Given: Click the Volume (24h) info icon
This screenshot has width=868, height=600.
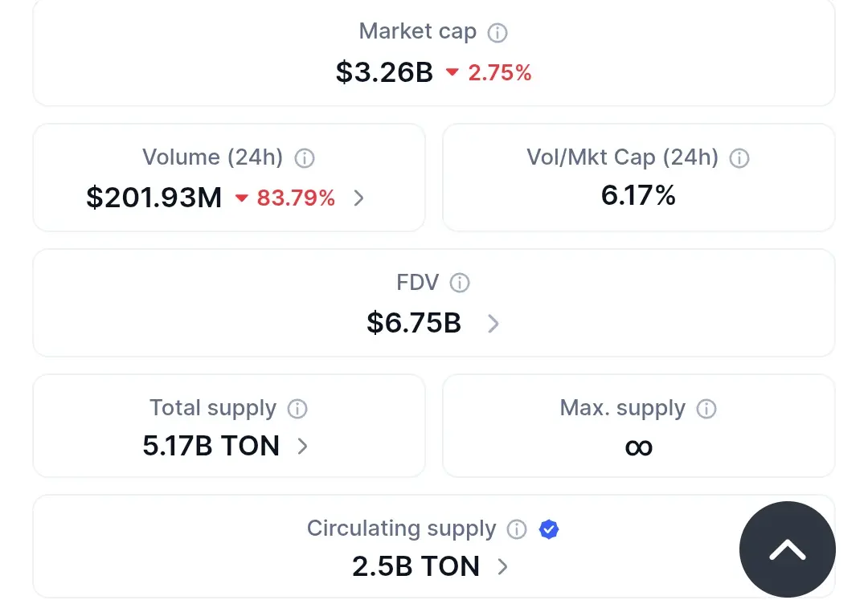Looking at the screenshot, I should (x=305, y=158).
